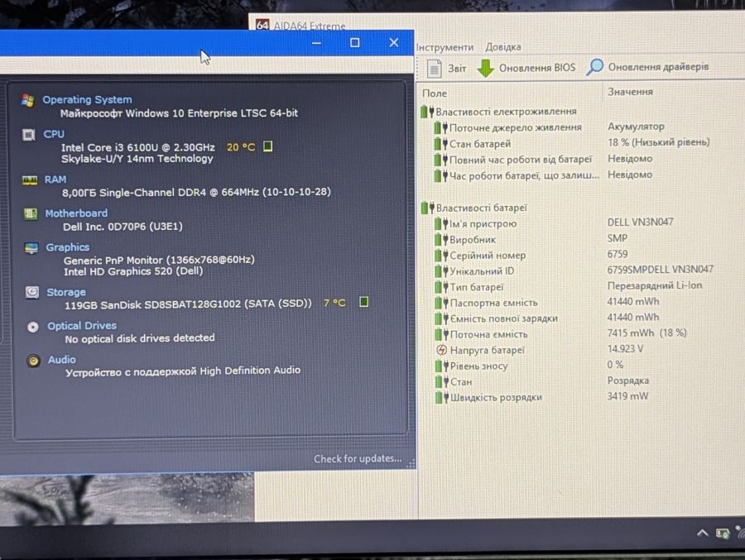Click icon beside Швидкість розрядки row
Image resolution: width=745 pixels, height=560 pixels.
[442, 398]
